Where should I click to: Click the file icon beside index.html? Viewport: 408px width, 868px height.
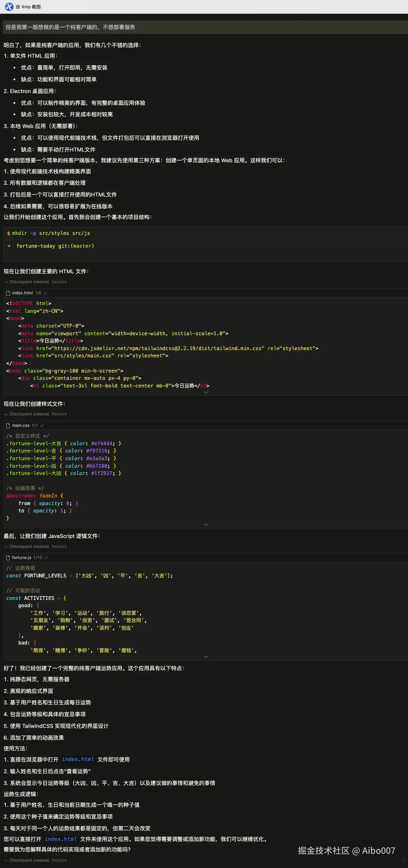click(8, 293)
